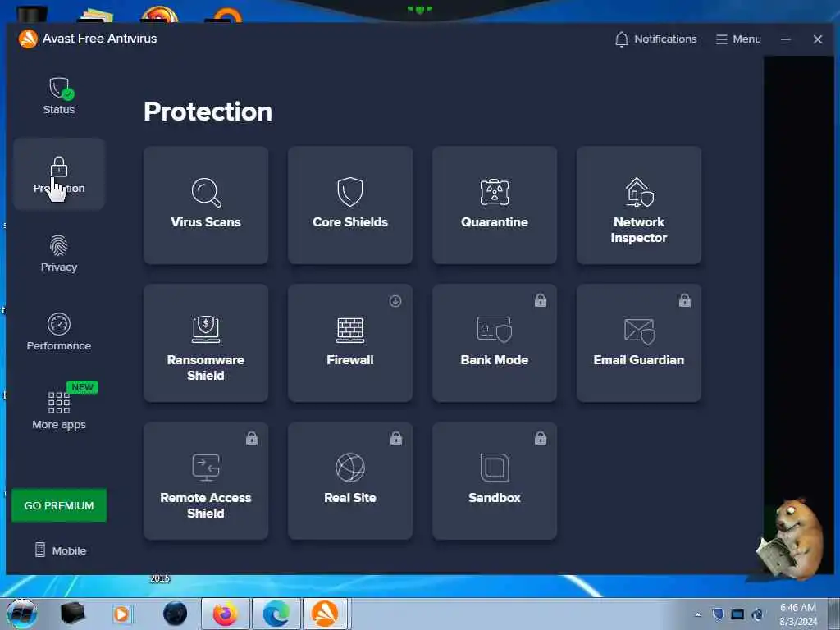Image resolution: width=840 pixels, height=630 pixels.
Task: Click the clock showing 6:46 AM
Action: tap(798, 614)
